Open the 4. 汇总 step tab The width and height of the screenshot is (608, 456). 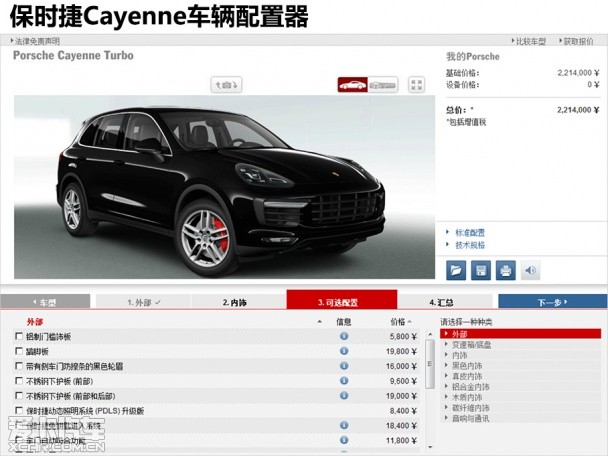click(x=445, y=302)
